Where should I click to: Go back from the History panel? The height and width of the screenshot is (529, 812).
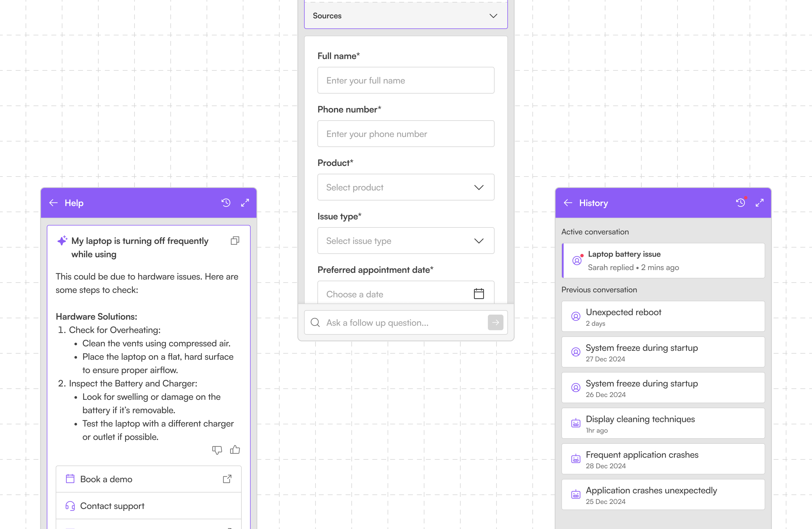pos(568,203)
